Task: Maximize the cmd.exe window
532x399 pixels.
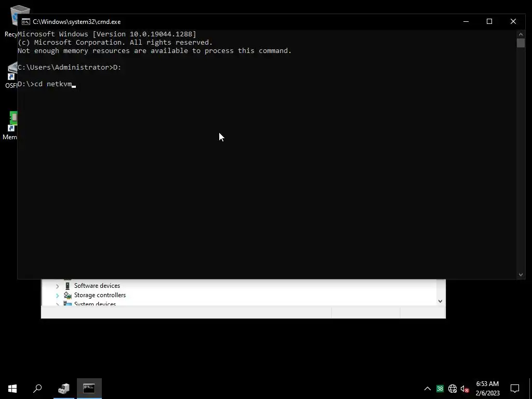Action: pyautogui.click(x=489, y=21)
